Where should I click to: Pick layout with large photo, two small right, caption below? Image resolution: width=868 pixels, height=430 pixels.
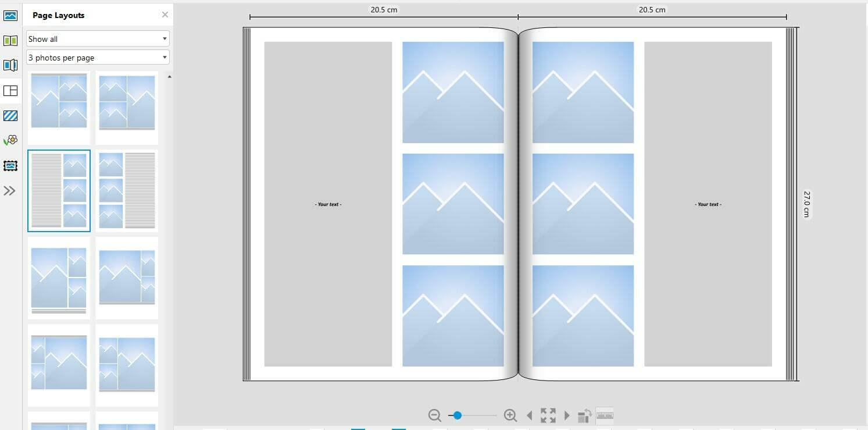[59, 278]
